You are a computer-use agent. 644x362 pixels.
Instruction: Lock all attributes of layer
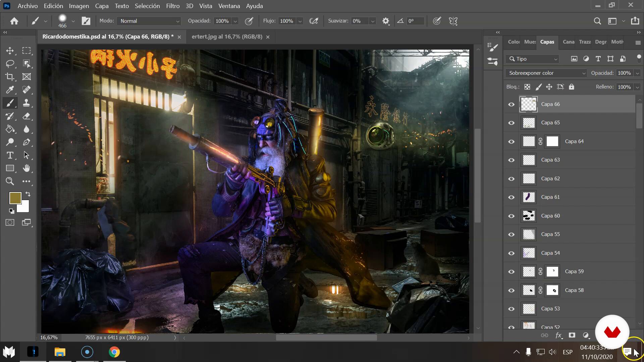572,87
